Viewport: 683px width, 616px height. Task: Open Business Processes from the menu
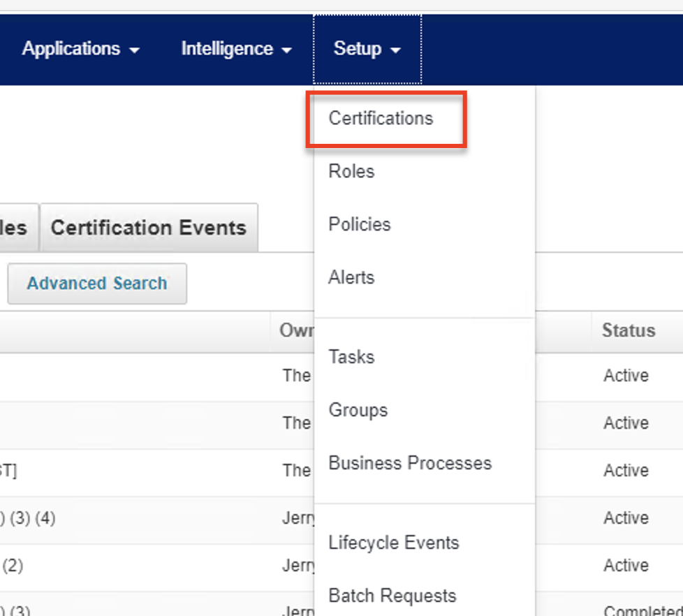410,464
